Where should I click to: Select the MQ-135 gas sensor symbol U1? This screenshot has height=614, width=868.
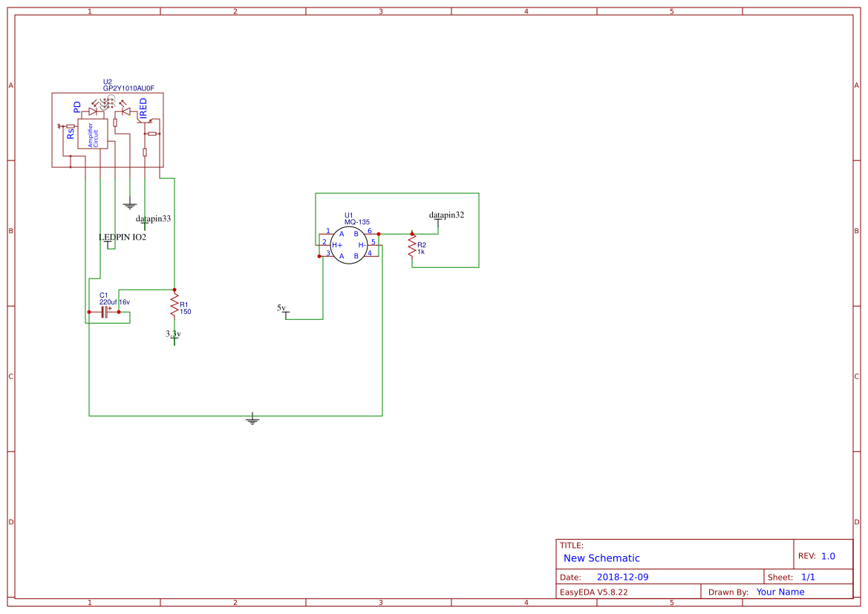[x=349, y=245]
